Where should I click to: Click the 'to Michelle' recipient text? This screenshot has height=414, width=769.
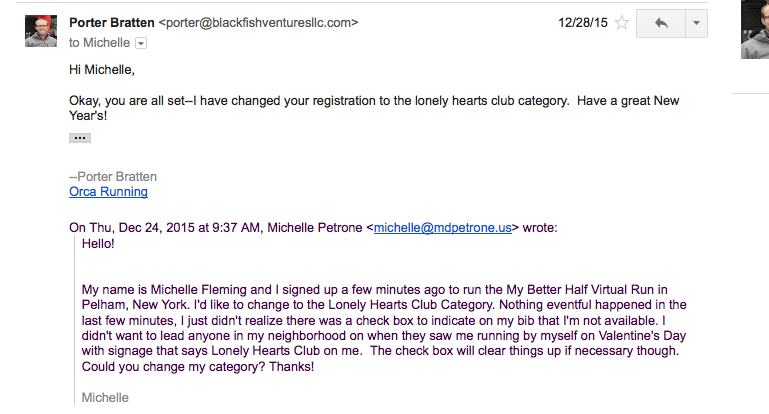100,43
